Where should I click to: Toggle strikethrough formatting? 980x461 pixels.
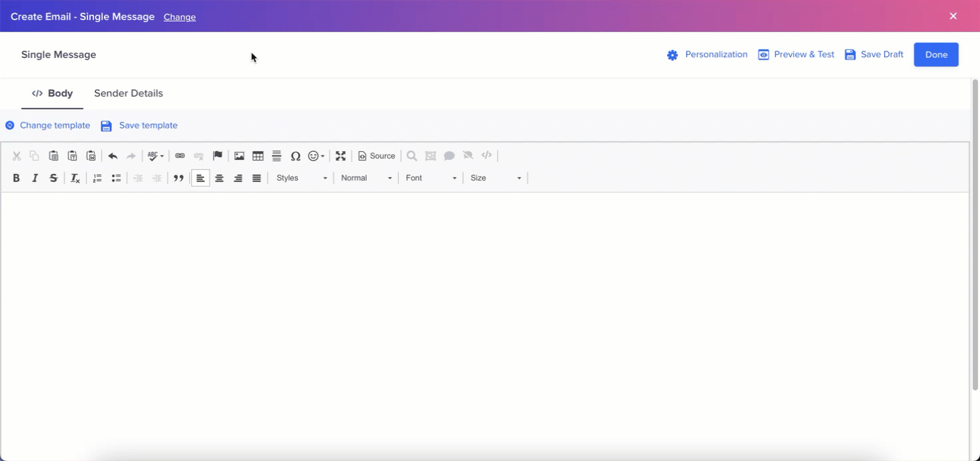pos(54,178)
